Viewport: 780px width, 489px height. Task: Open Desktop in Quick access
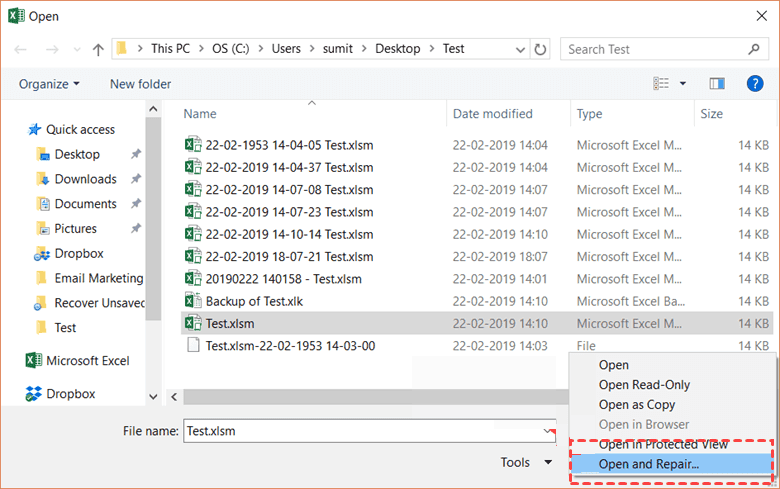[x=77, y=155]
